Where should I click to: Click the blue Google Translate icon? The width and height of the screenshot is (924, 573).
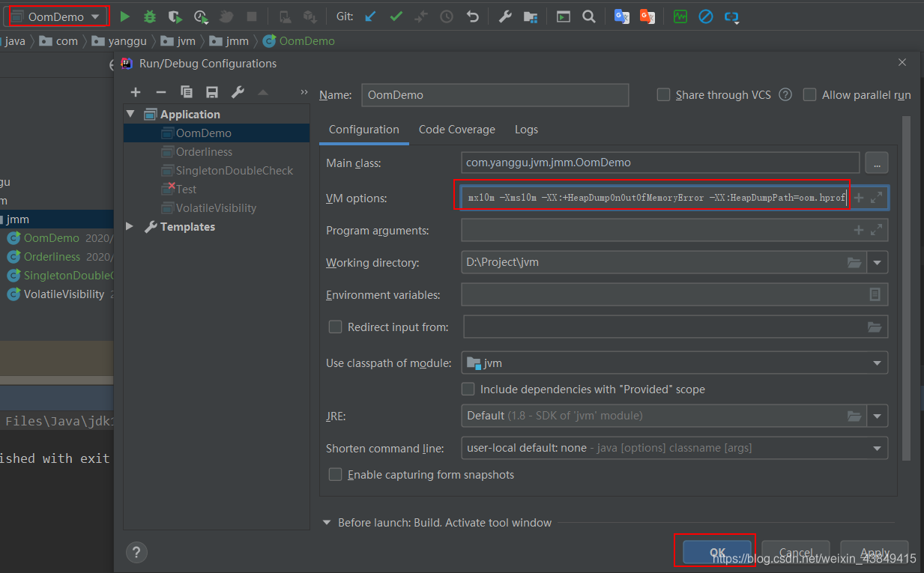tap(622, 16)
